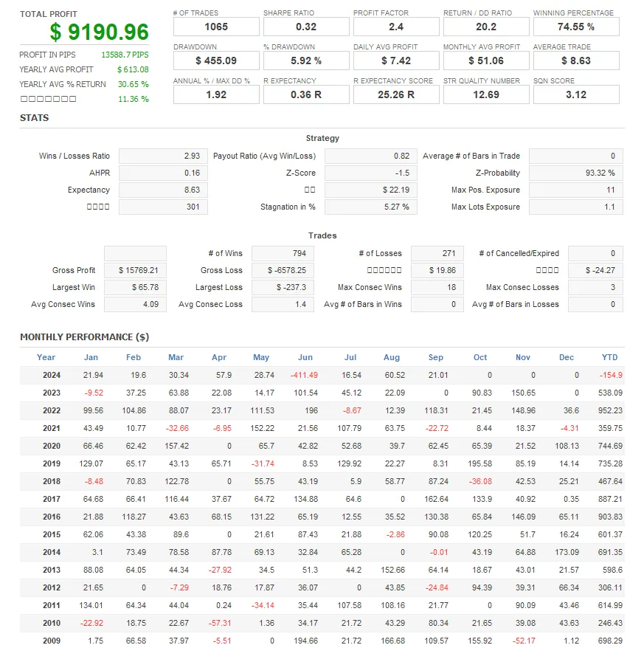The width and height of the screenshot is (644, 662).
Task: Select the YTD column header
Action: (x=610, y=357)
